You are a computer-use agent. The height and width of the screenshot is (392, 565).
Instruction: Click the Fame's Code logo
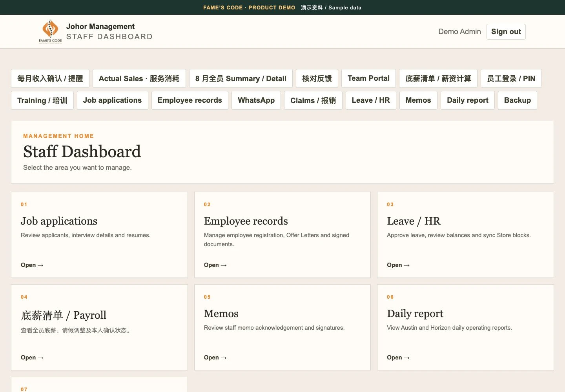[x=50, y=31]
